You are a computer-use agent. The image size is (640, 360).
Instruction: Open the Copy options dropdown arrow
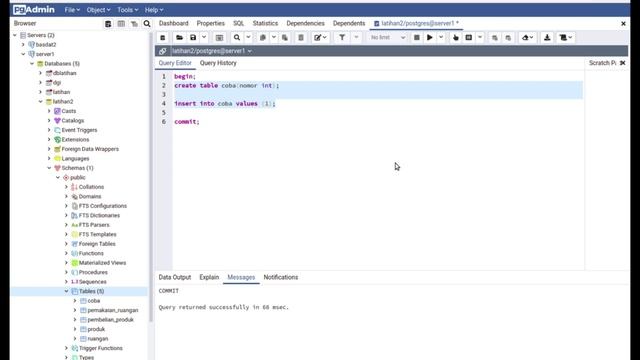274,38
